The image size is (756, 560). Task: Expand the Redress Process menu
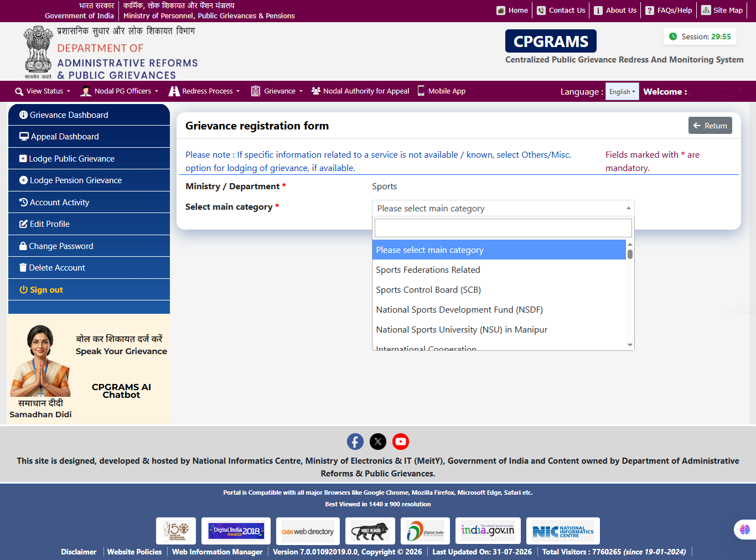(204, 91)
